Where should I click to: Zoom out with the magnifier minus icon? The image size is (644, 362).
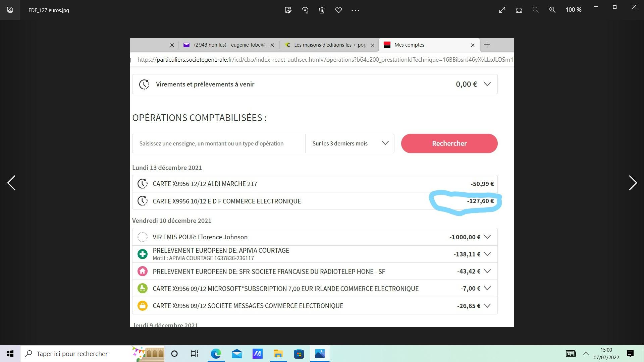click(x=535, y=10)
